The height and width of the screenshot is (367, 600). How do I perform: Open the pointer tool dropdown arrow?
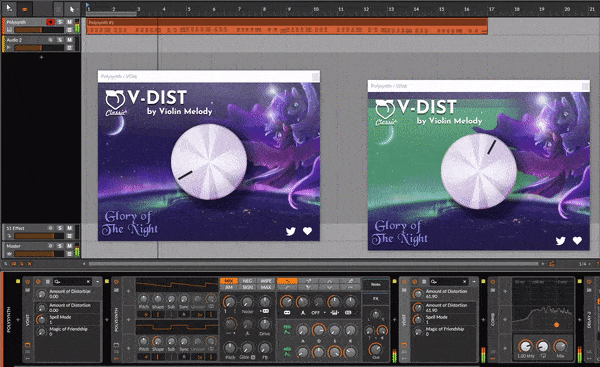78,9
